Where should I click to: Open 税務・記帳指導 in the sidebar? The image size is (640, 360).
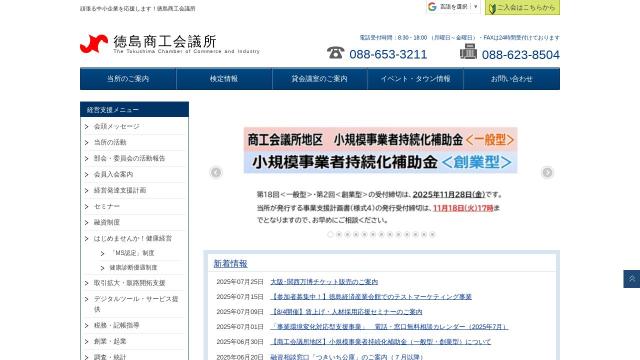click(117, 325)
